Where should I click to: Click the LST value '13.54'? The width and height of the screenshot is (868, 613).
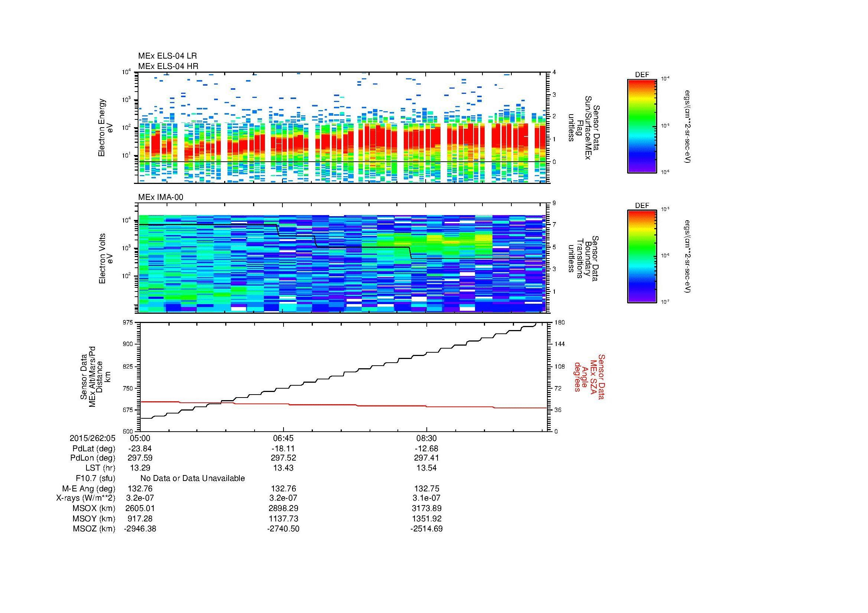click(x=426, y=468)
